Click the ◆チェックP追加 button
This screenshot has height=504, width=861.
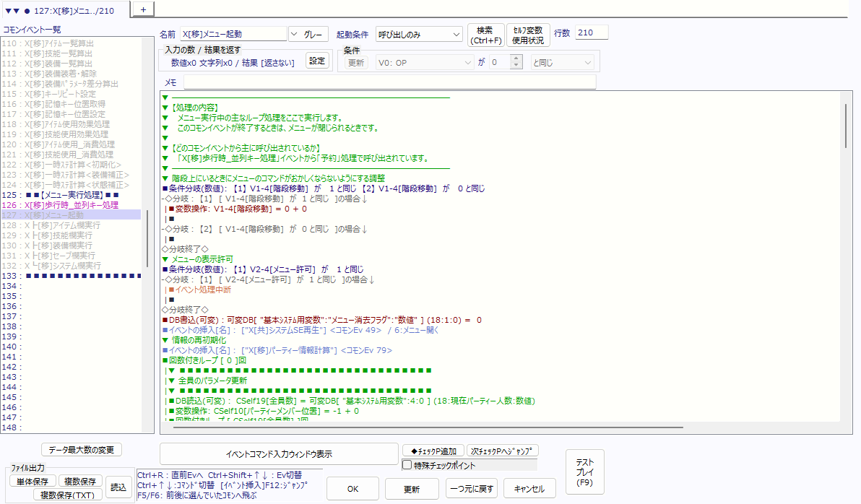click(433, 451)
